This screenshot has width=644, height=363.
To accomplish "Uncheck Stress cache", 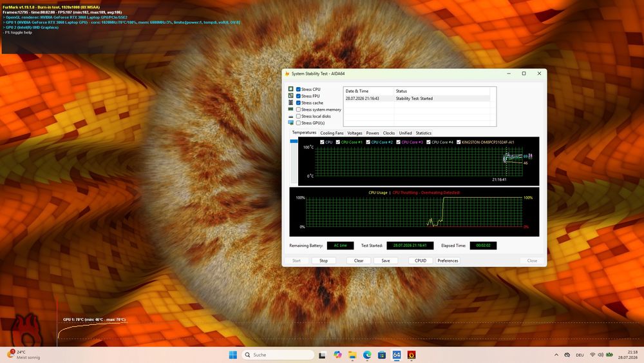I will (x=299, y=103).
